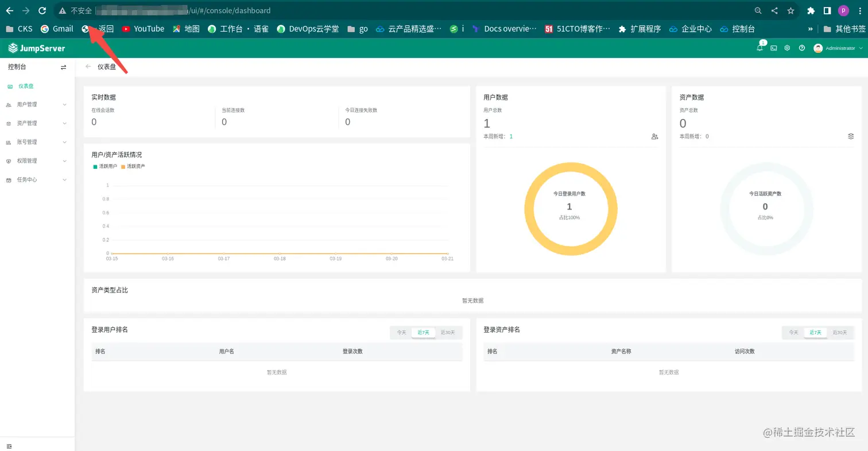868x451 pixels.
Task: Open the system settings gear icon
Action: (x=788, y=48)
